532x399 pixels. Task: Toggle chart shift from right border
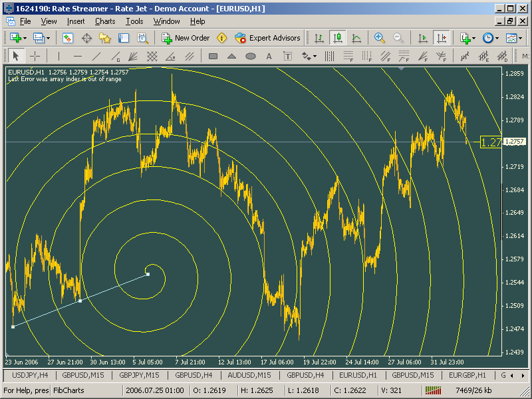pyautogui.click(x=442, y=38)
